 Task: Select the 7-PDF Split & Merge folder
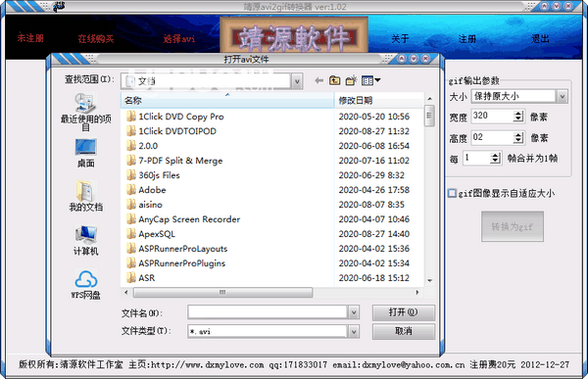point(174,161)
